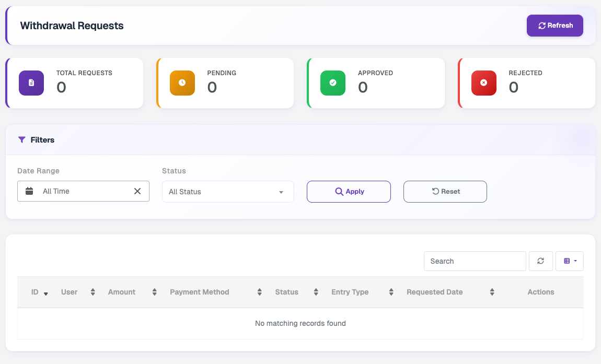The width and height of the screenshot is (601, 364).
Task: Click the Total Requests card label
Action: tap(84, 73)
